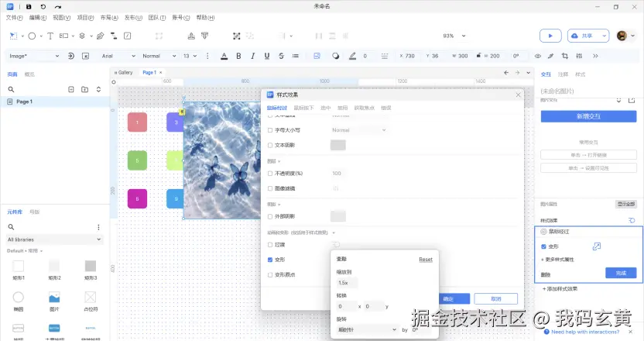Click the 确定 confirm button
Screen dimensions: 644x341
[x=454, y=298]
